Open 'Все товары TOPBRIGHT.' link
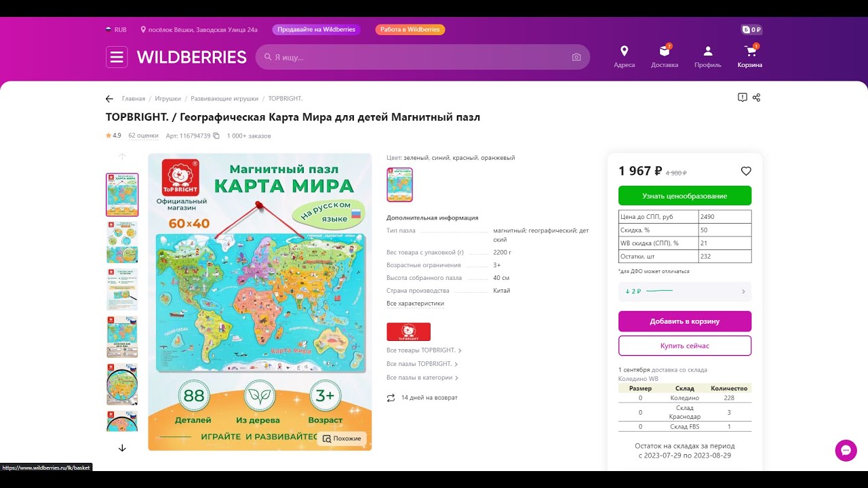Viewport: 868px width, 488px height. pos(424,350)
